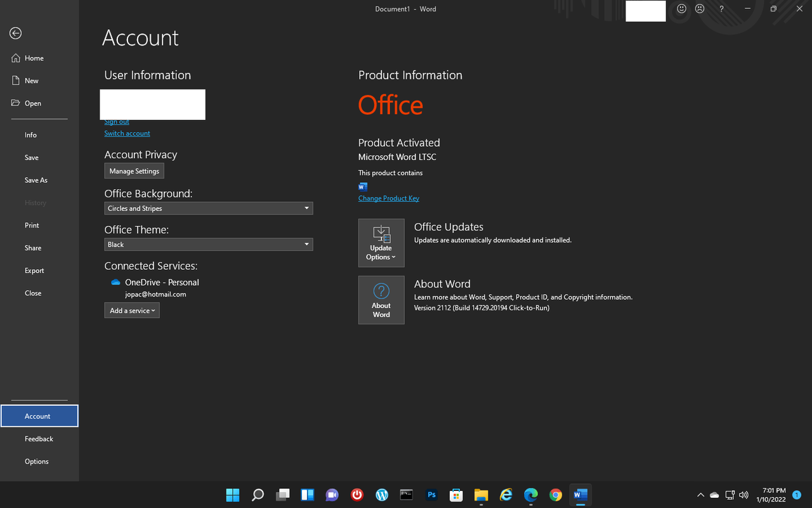
Task: Click the OneDrive cloud icon under Connected Services
Action: click(x=115, y=282)
